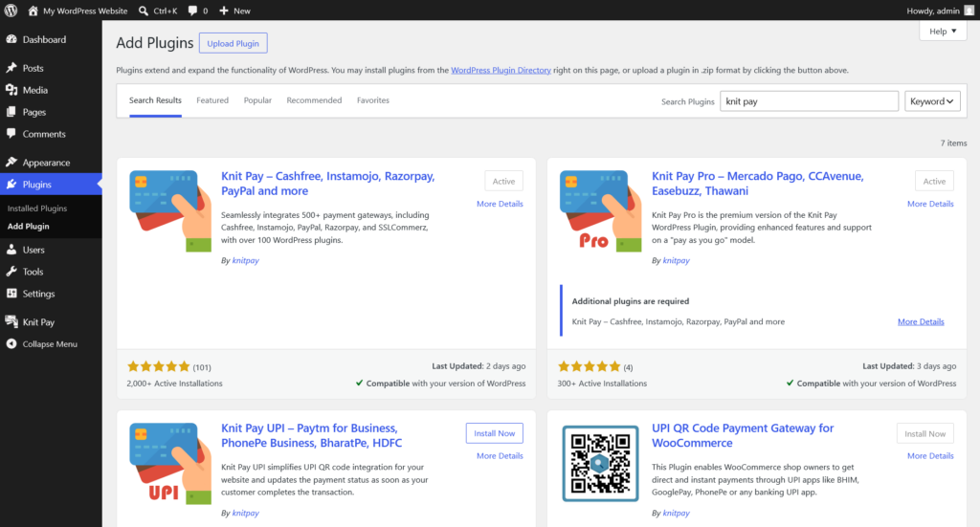
Task: Click the Posts pushpin icon
Action: tap(11, 68)
